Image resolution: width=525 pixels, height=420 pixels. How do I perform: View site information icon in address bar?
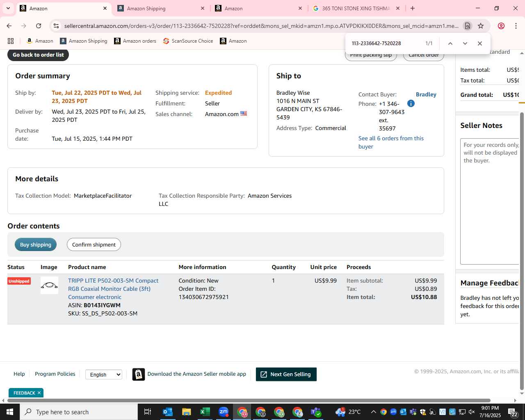click(56, 26)
